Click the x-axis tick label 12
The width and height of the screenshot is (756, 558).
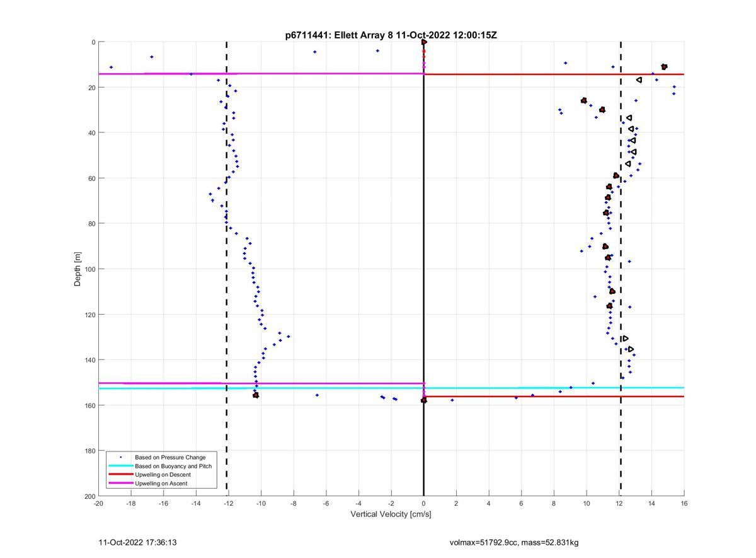(619, 503)
